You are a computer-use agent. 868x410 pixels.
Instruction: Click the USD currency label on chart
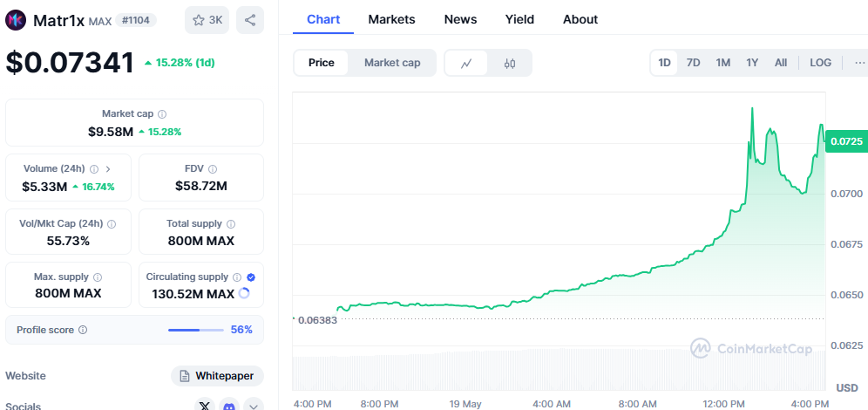click(847, 388)
